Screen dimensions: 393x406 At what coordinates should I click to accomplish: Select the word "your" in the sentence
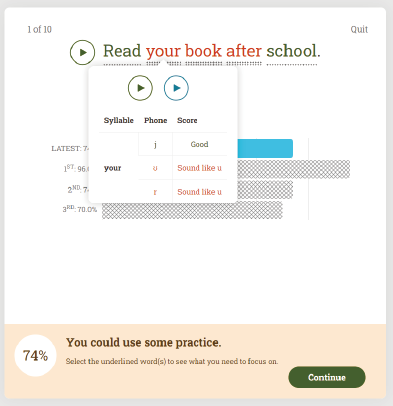pyautogui.click(x=163, y=51)
